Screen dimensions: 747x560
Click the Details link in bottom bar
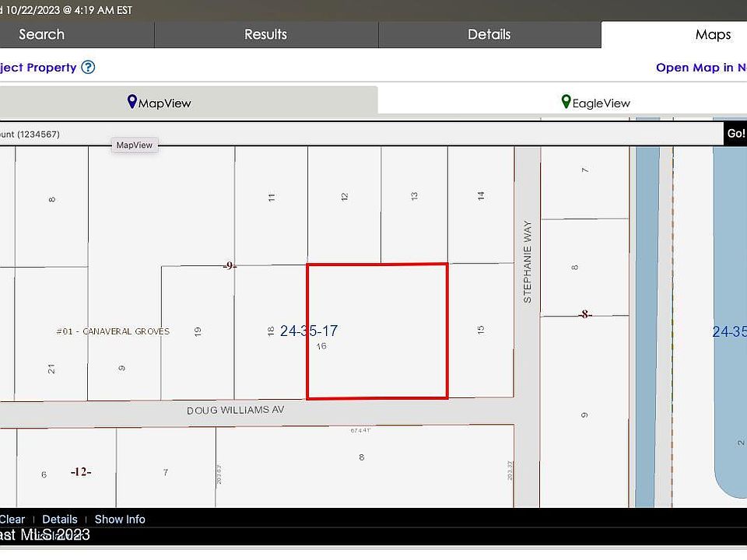60,519
